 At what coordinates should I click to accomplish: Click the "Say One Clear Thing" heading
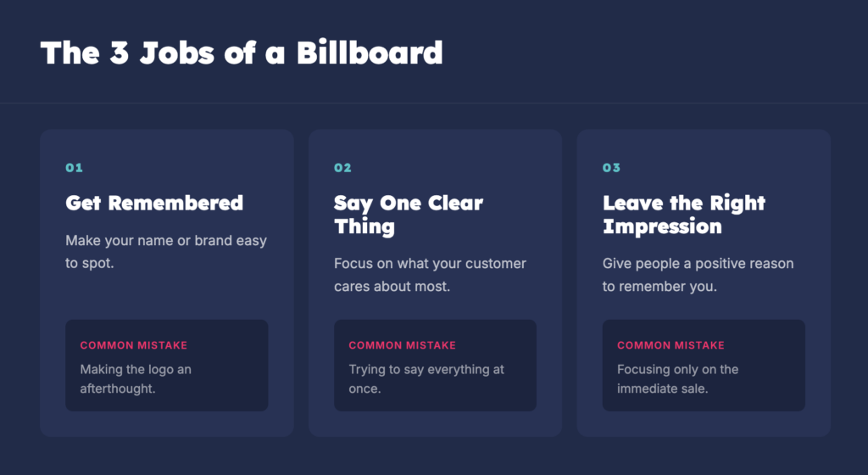[409, 215]
